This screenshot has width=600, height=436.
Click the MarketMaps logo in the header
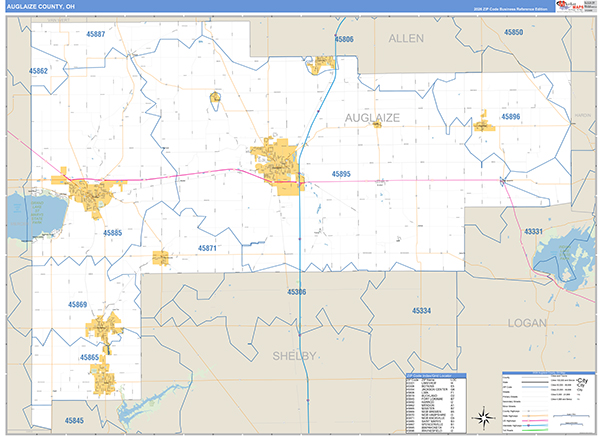tap(571, 7)
